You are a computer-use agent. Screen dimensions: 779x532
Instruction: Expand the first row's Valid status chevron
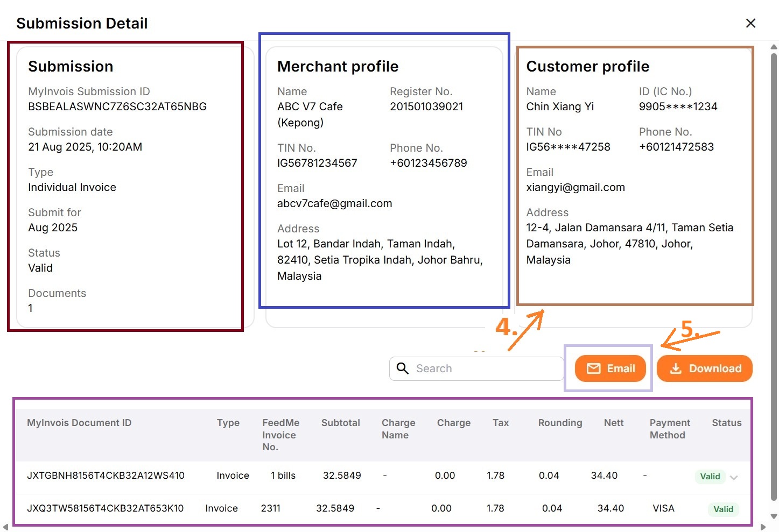(734, 477)
